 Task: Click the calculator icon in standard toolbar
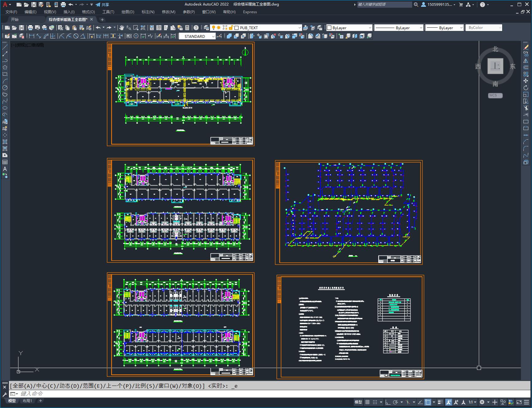187,28
